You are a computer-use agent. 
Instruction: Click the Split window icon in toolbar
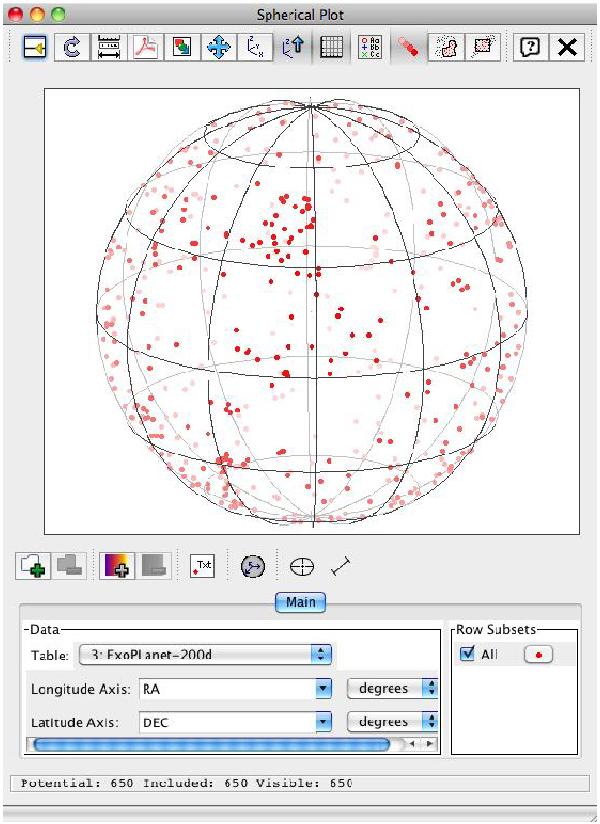(34, 47)
